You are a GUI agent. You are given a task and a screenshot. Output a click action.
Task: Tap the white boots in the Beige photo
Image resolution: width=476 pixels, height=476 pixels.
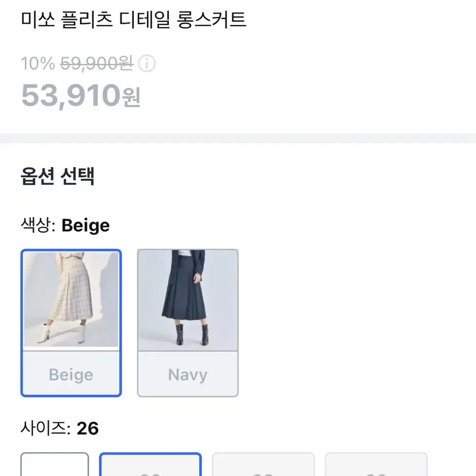[63, 333]
